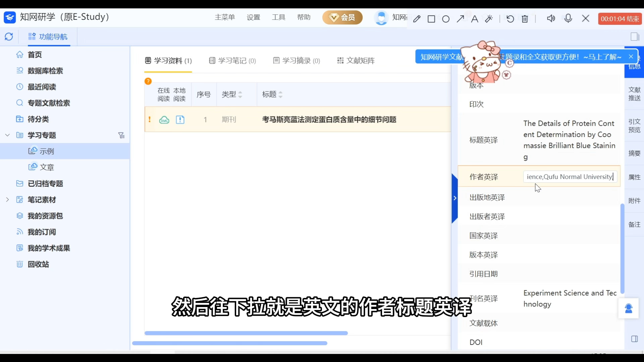Open the 引文预览 side tab
Screen dimensions: 644x362
(634, 126)
